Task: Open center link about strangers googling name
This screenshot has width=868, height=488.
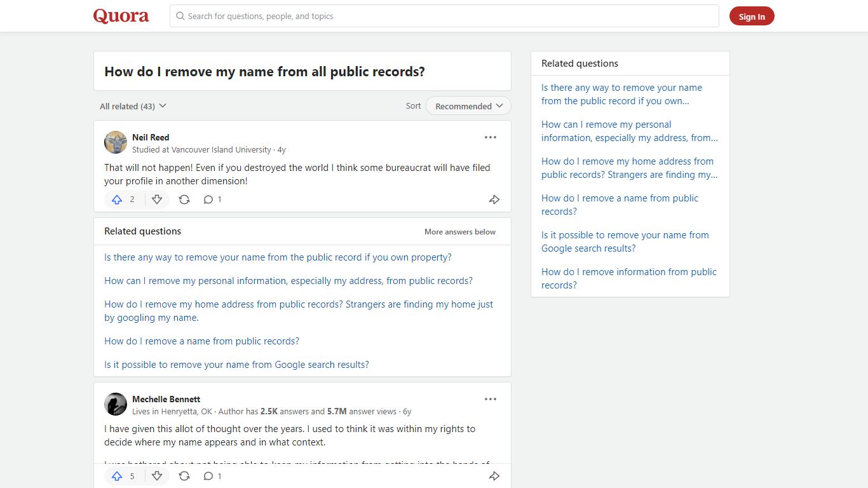Action: tap(299, 311)
